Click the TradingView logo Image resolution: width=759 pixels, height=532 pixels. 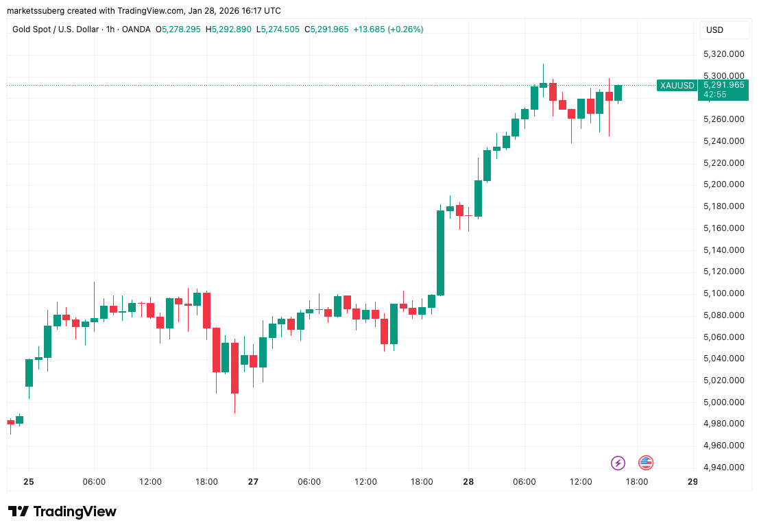(62, 511)
